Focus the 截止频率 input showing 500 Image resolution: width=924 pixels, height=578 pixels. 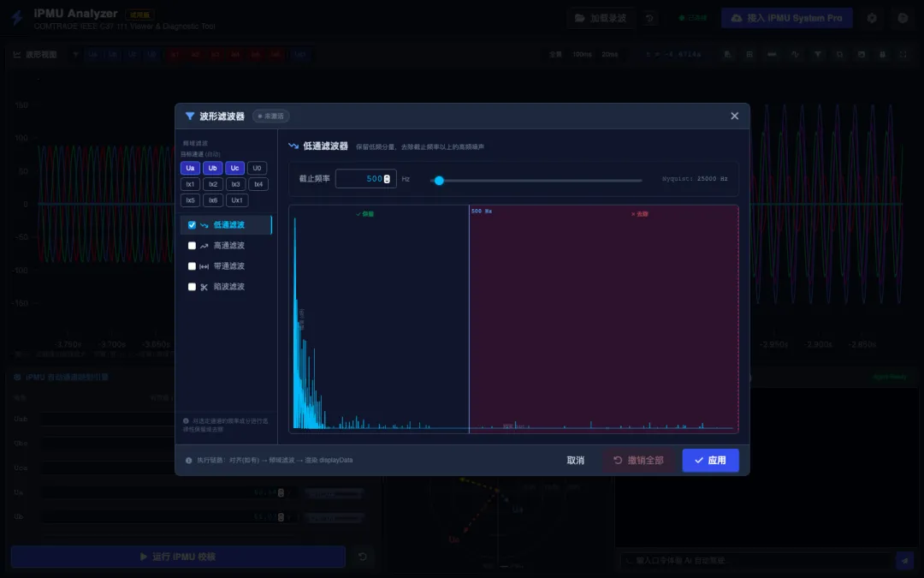tap(365, 179)
